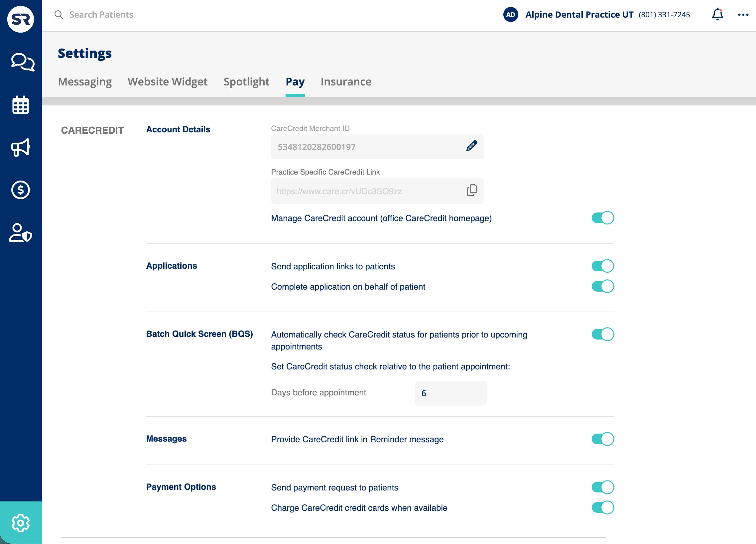Open the conversations chat icon in sidebar

(x=22, y=62)
